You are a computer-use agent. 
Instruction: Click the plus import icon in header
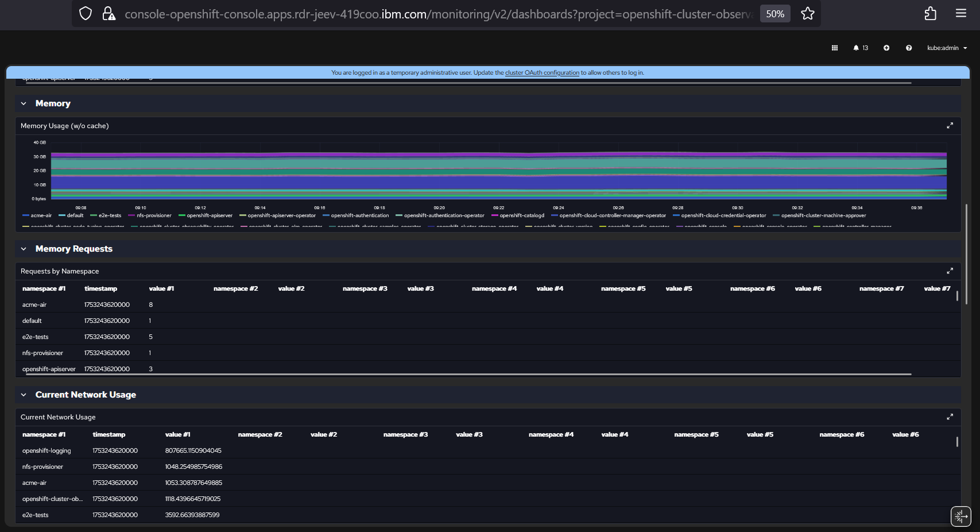pyautogui.click(x=886, y=48)
